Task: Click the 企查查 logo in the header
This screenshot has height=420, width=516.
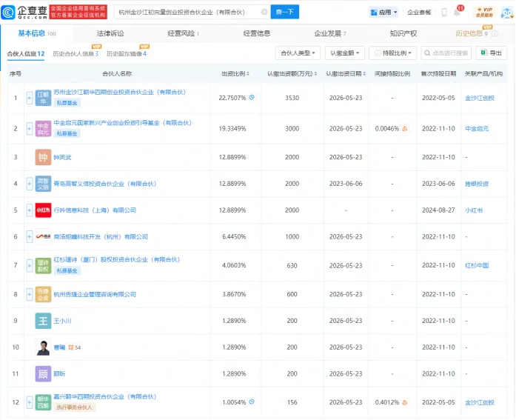Action: [24, 12]
